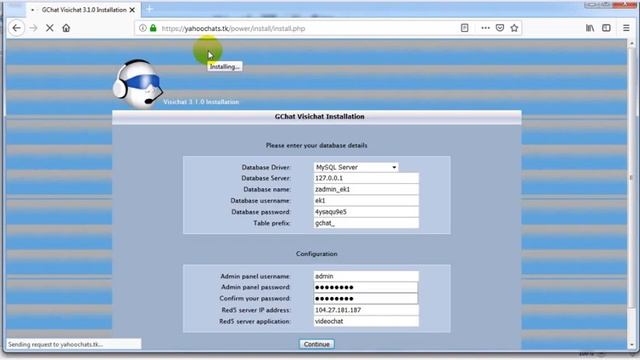Click the Visichat mascot logo image
Viewport: 640px width, 360px height.
pos(138,84)
